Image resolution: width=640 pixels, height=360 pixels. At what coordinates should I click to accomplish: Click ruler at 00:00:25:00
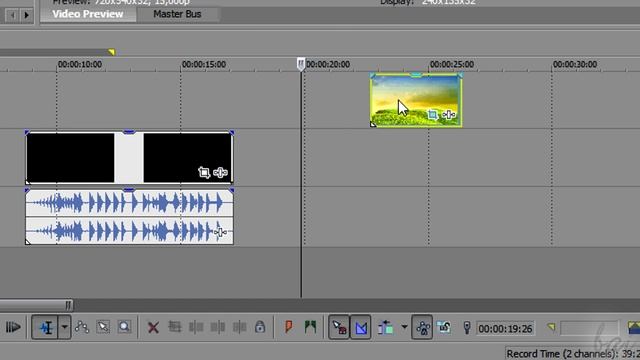pyautogui.click(x=452, y=64)
